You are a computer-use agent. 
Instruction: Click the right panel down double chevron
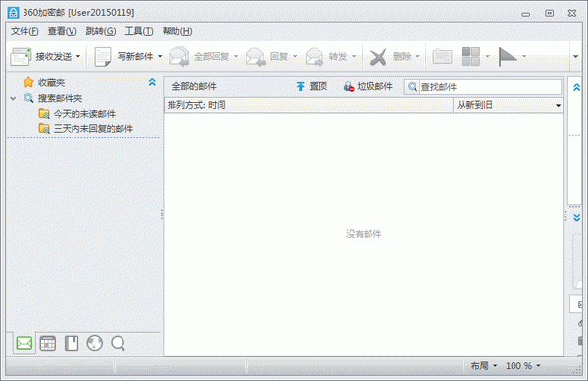click(577, 217)
